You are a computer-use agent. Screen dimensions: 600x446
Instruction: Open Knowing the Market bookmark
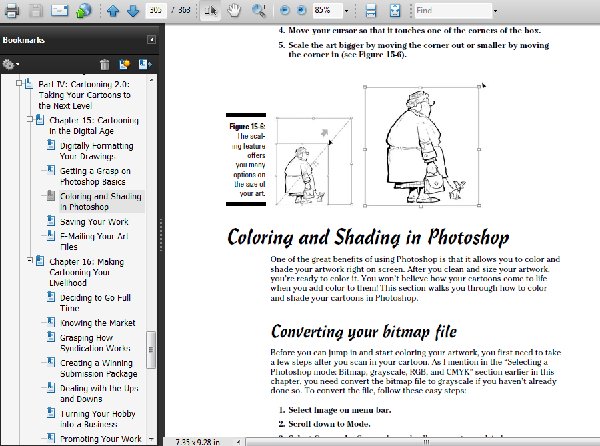pos(98,323)
